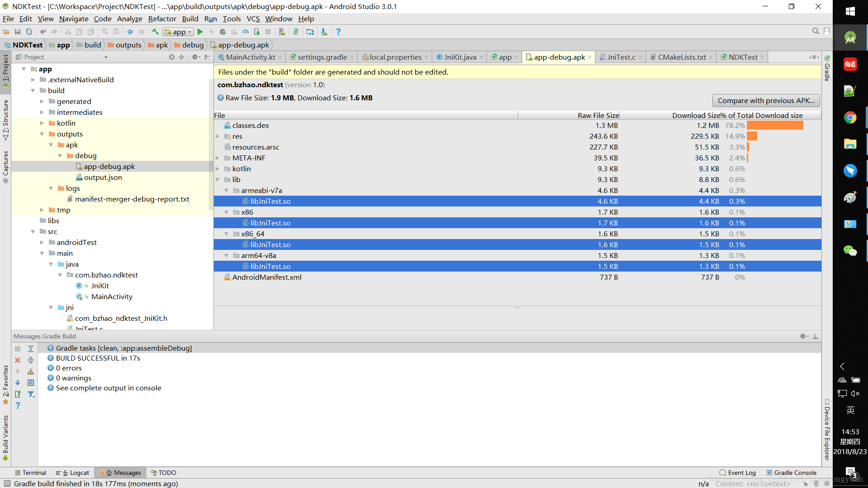Screen dimensions: 868x488
Task: Open the Terminal tool window
Action: pyautogui.click(x=31, y=473)
